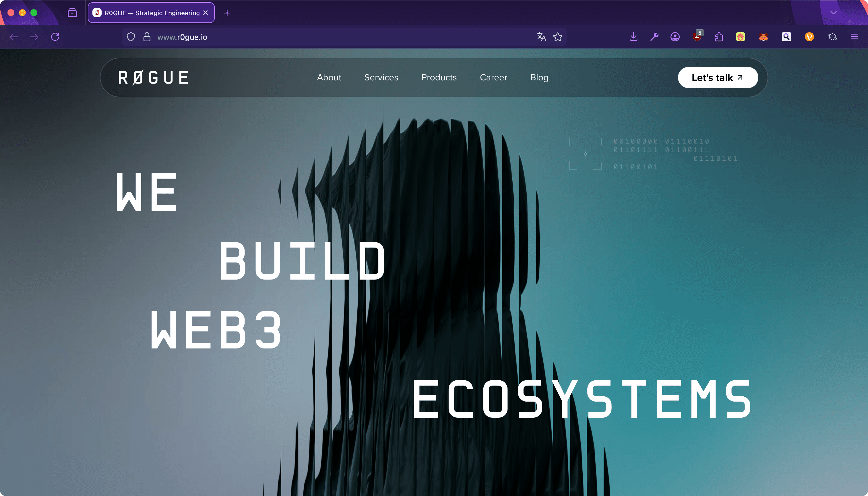Click the wrench developer tools icon
This screenshot has height=496, width=868.
[654, 37]
